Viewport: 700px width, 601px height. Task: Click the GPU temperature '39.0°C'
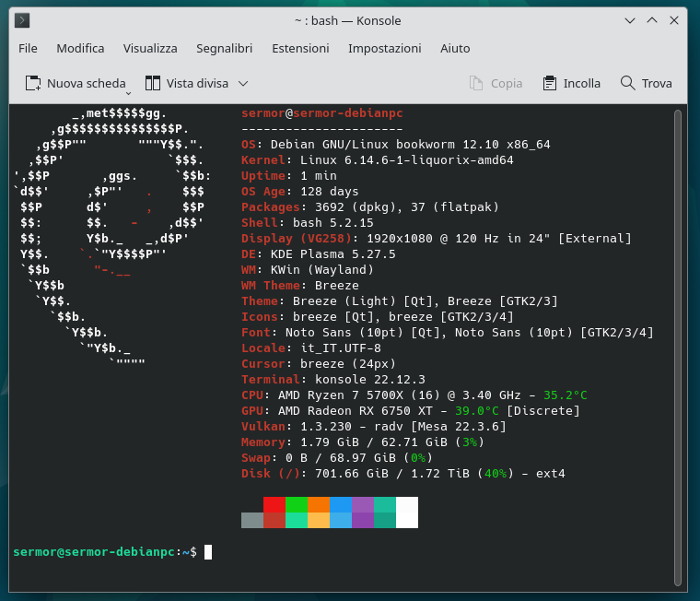476,410
